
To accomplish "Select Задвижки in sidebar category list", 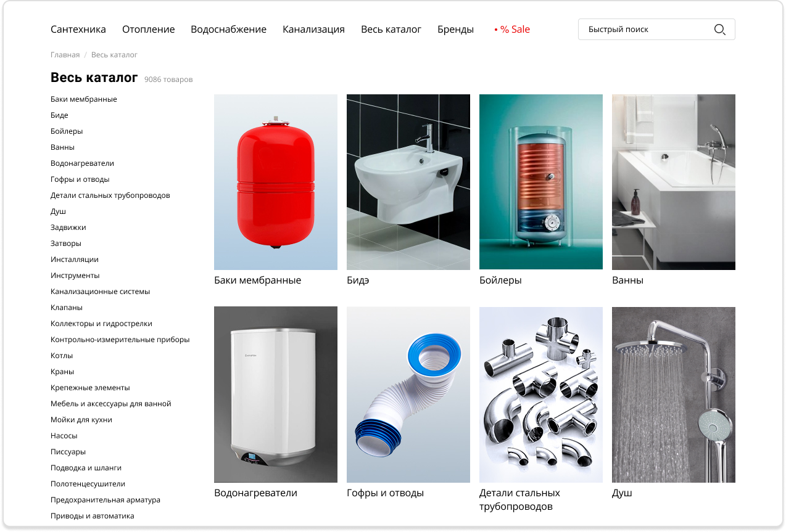I will click(68, 227).
